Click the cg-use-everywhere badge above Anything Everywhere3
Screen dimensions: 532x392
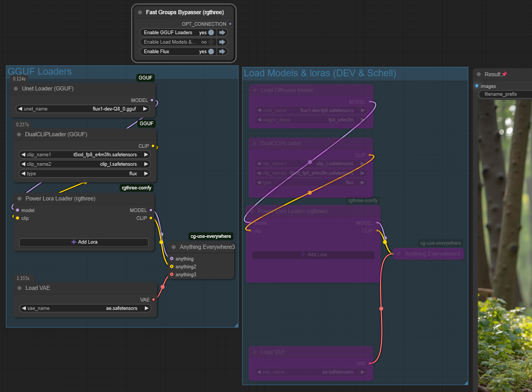click(210, 236)
